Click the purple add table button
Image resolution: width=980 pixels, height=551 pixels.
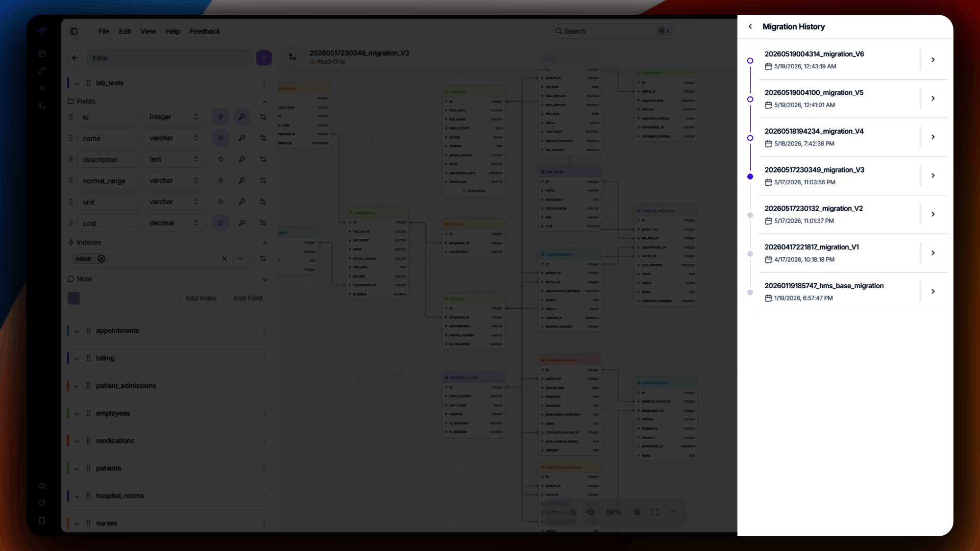[x=264, y=58]
